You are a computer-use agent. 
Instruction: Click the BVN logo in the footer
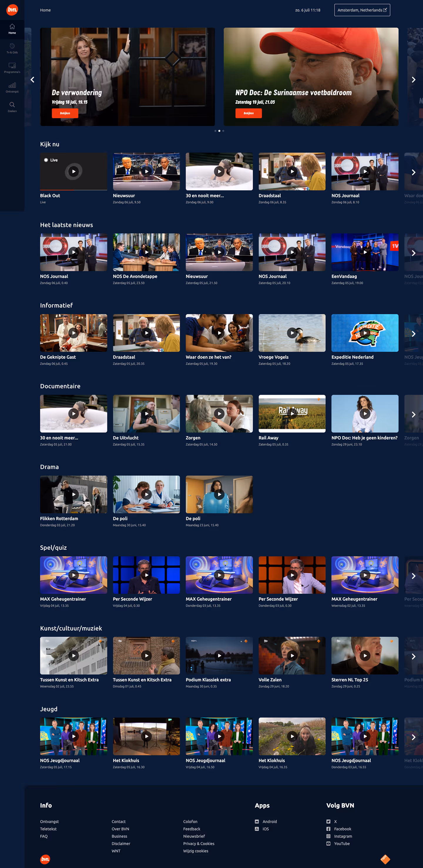click(45, 859)
